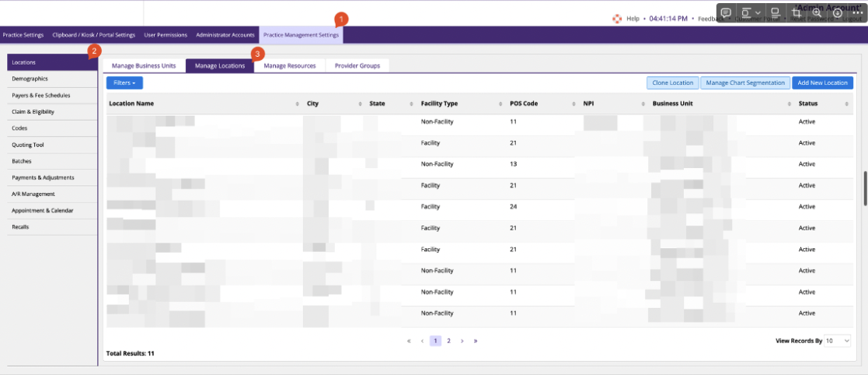Open Payers & Fee Schedules sidebar item
The height and width of the screenshot is (375, 868).
pos(53,95)
